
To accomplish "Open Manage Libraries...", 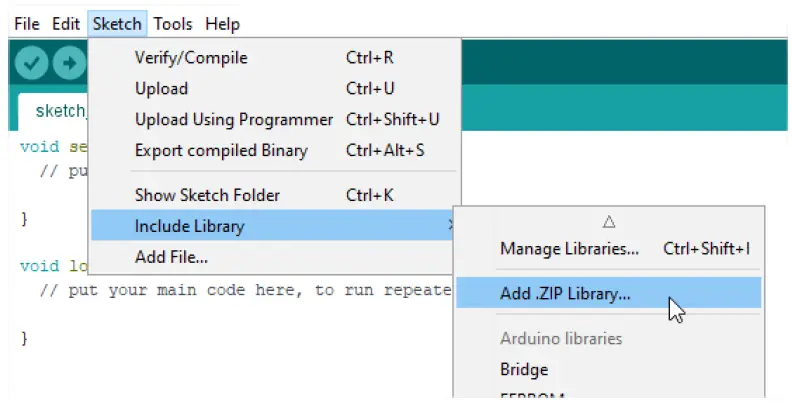I will (569, 249).
